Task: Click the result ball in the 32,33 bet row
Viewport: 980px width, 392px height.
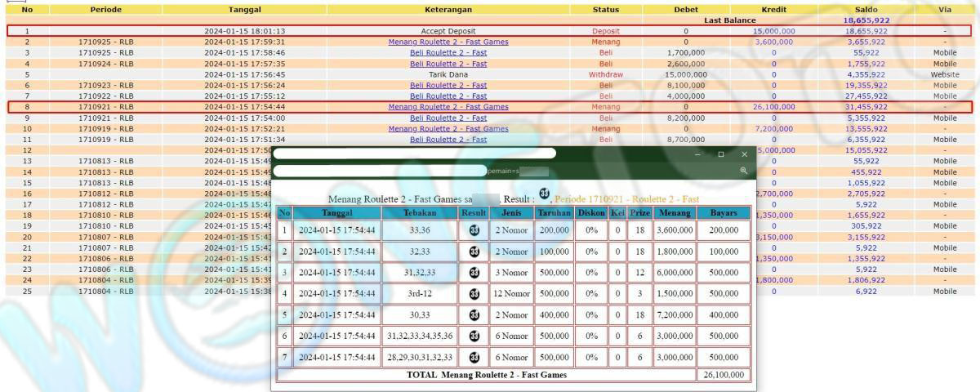Action: click(x=474, y=252)
